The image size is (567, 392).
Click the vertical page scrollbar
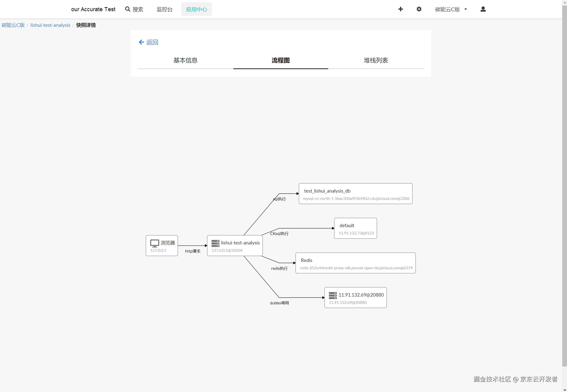tap(564, 185)
